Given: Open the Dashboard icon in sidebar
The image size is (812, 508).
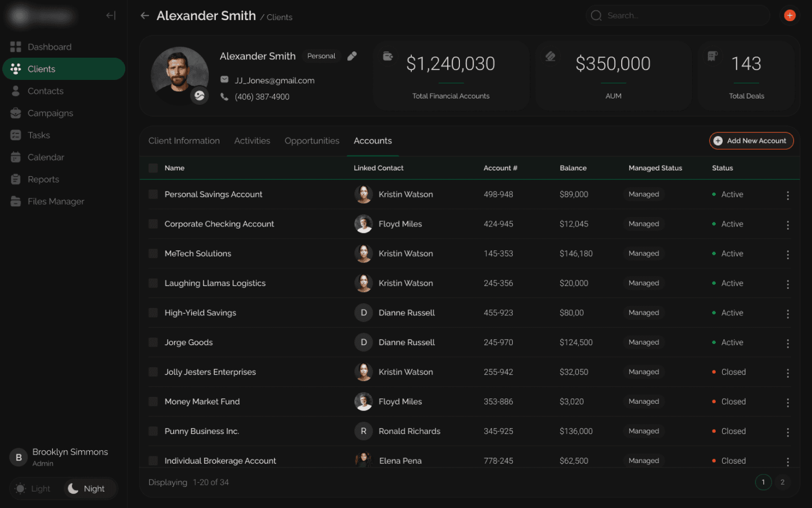Looking at the screenshot, I should tap(16, 47).
